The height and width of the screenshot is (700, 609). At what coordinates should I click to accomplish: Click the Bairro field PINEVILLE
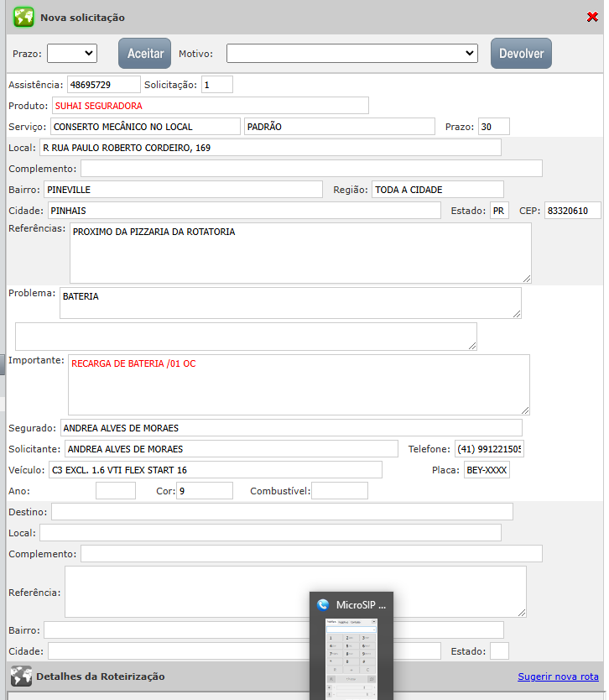pos(184,190)
